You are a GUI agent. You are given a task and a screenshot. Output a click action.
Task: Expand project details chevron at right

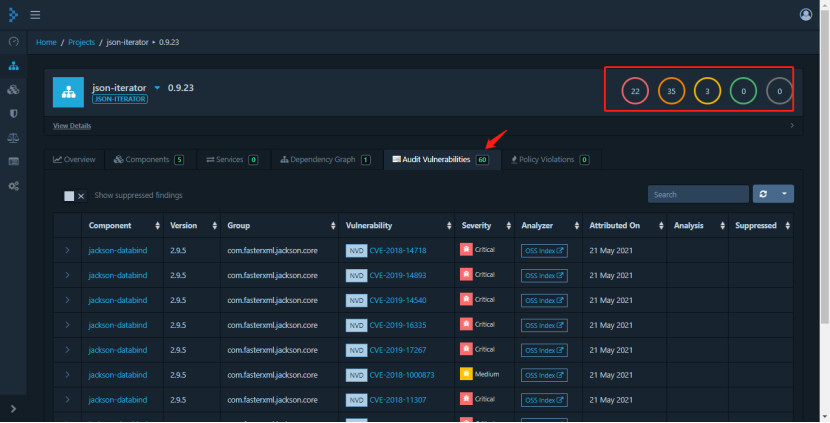[x=792, y=125]
